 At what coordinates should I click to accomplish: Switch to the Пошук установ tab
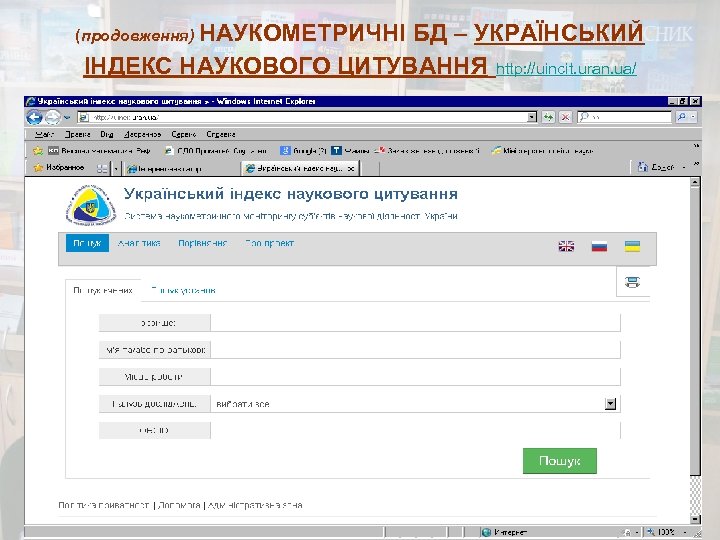(x=183, y=290)
